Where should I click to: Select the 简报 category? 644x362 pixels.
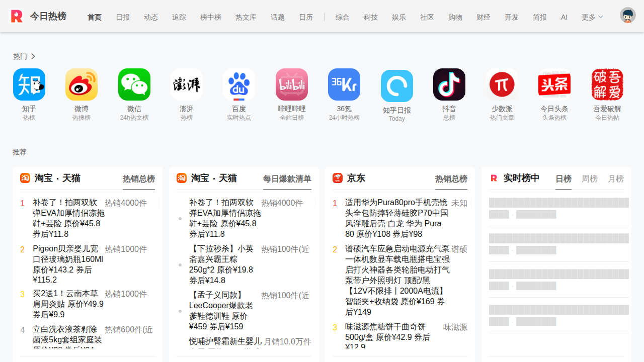click(x=540, y=17)
